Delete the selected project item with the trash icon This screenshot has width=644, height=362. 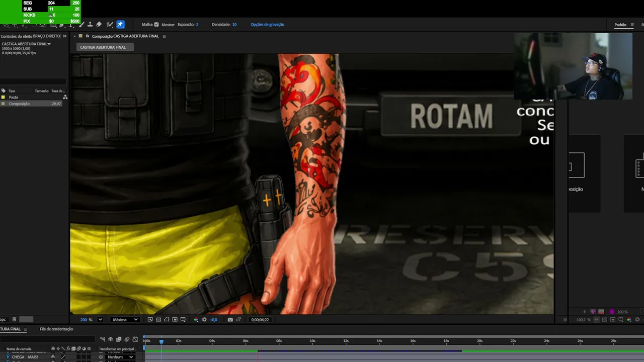[x=14, y=319]
